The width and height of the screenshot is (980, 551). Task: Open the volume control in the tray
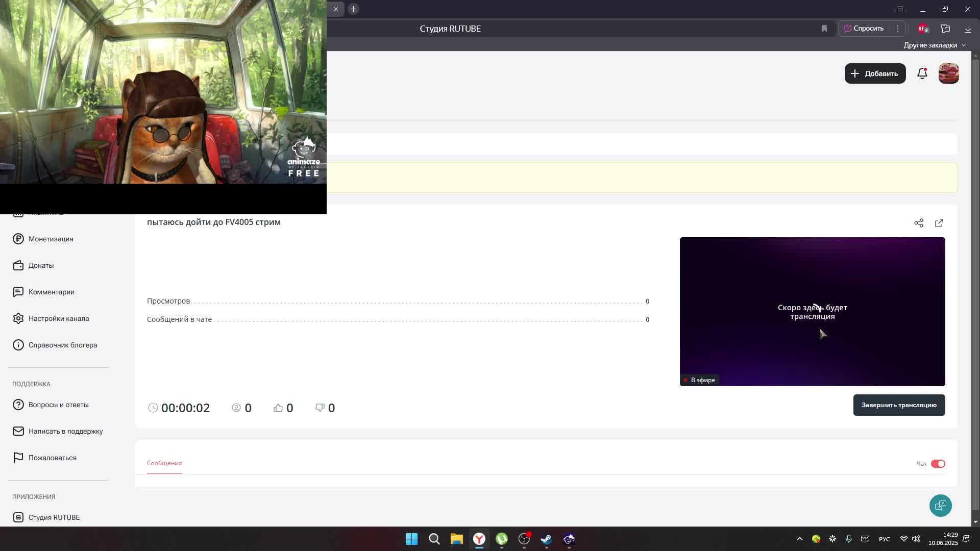pos(916,539)
